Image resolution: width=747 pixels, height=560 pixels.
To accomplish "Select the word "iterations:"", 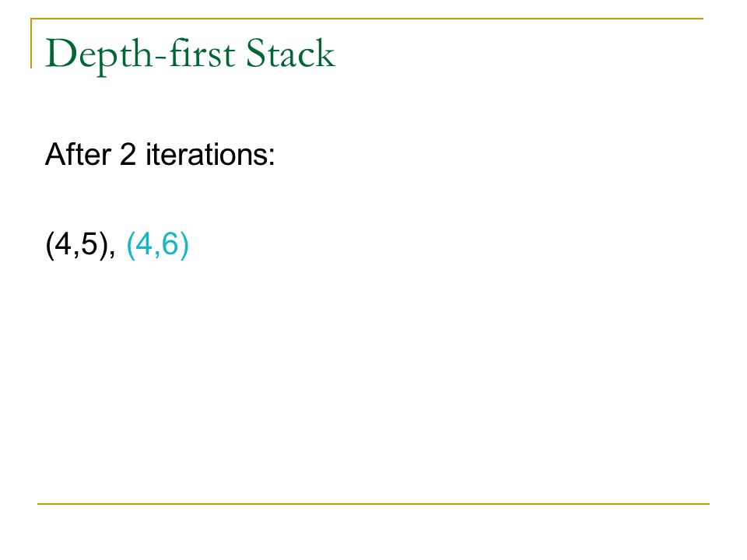I will pyautogui.click(x=210, y=154).
